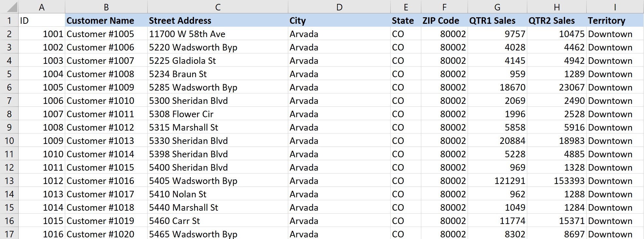Click the QTR1 Sales header cell
The width and height of the screenshot is (644, 239).
click(492, 21)
